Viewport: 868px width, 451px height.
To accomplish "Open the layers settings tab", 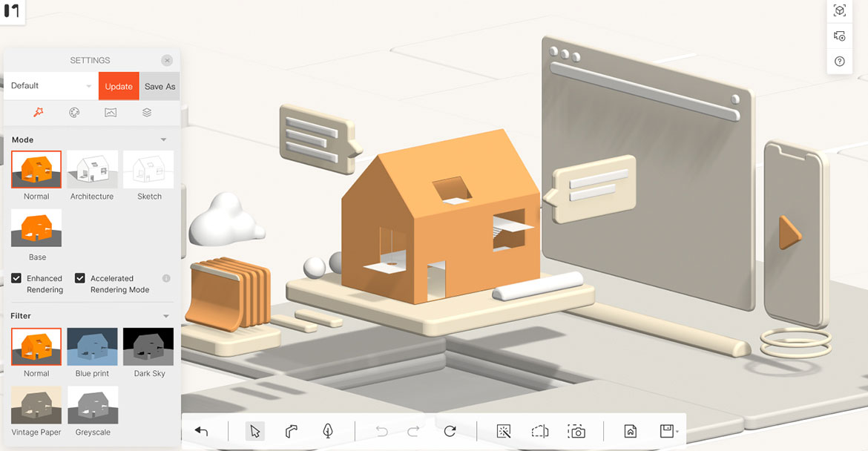I will click(147, 113).
